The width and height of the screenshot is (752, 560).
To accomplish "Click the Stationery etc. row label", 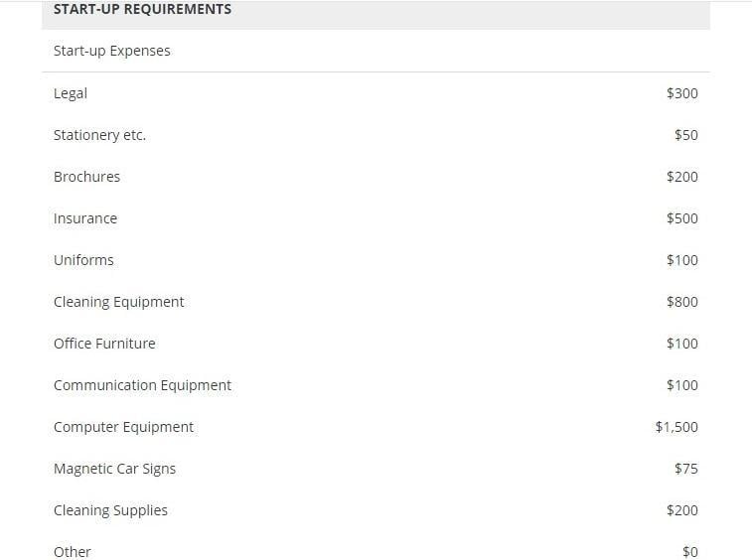I will pyautogui.click(x=99, y=135).
